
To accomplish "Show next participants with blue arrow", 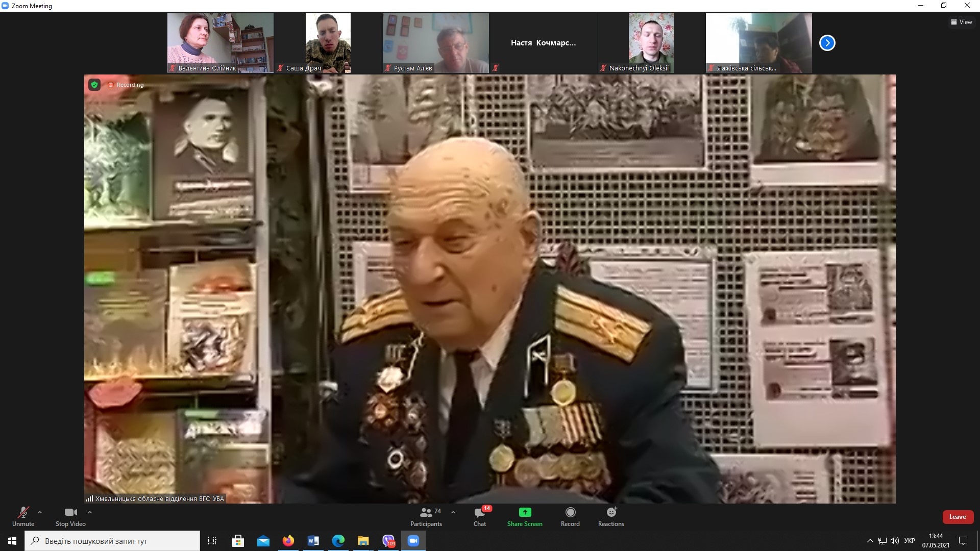I will (827, 43).
